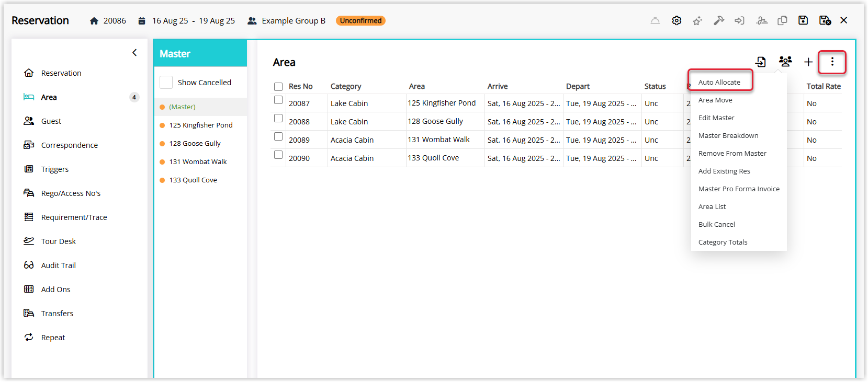Click the Acacia Cabin cell in row 20090
868x382 pixels.
(352, 158)
